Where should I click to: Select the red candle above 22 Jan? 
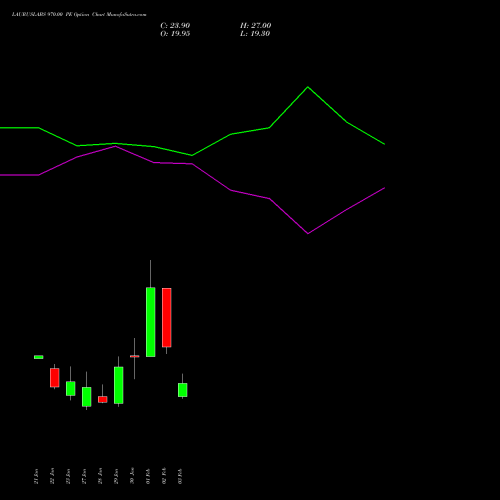tap(55, 378)
